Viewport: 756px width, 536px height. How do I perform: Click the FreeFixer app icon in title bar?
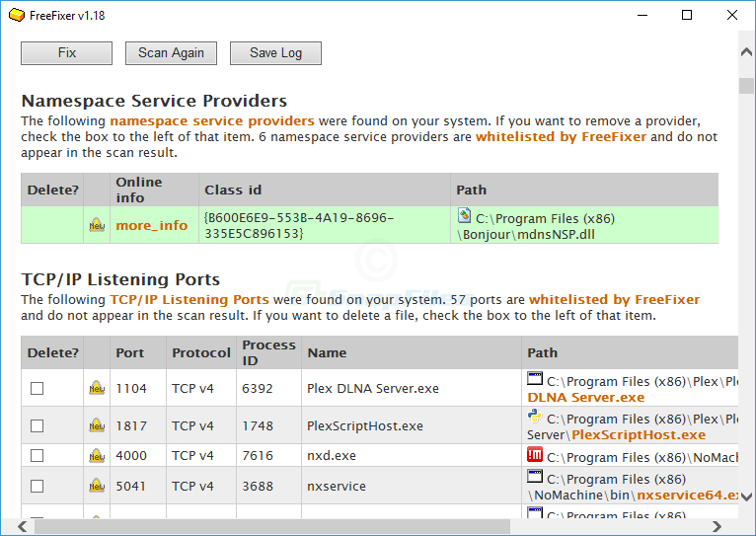click(x=17, y=15)
